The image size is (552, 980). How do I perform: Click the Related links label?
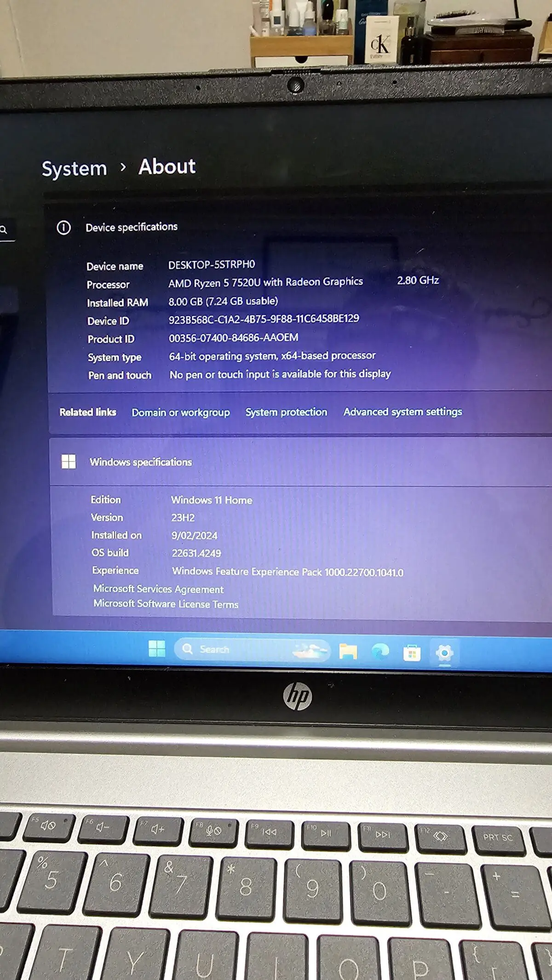click(x=88, y=412)
